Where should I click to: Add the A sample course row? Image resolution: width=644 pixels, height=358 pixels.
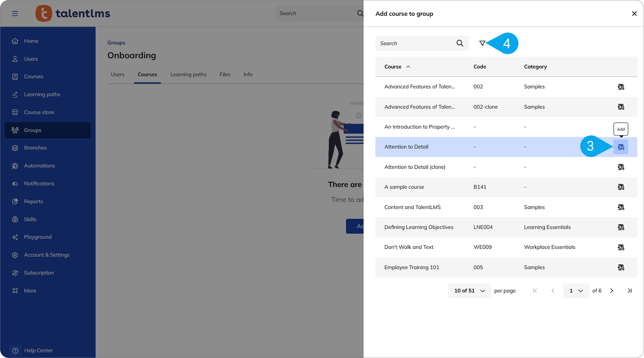[621, 187]
